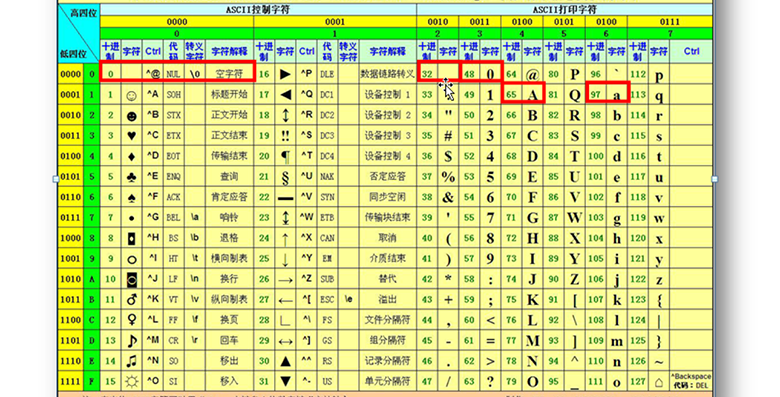The image size is (780, 397).
Task: Select the spade suit symbol cell
Action: point(132,198)
